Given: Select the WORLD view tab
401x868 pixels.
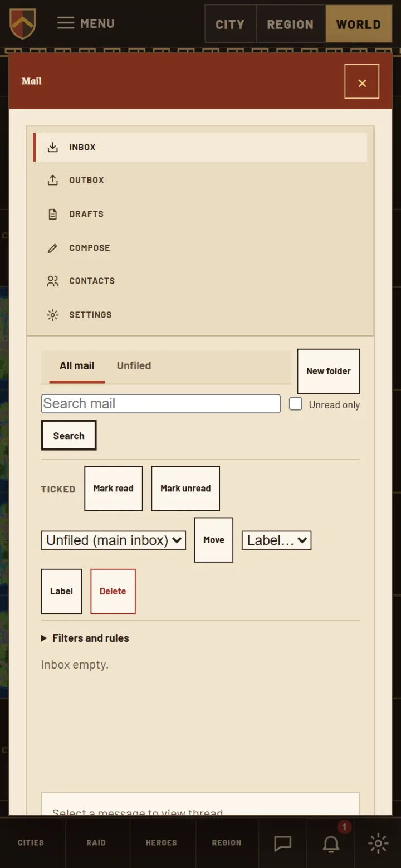Looking at the screenshot, I should pos(359,25).
